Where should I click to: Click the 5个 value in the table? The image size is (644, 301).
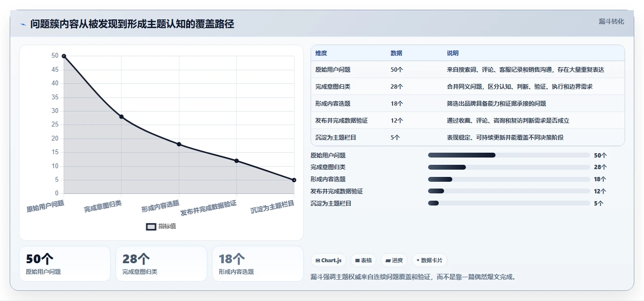click(x=395, y=138)
